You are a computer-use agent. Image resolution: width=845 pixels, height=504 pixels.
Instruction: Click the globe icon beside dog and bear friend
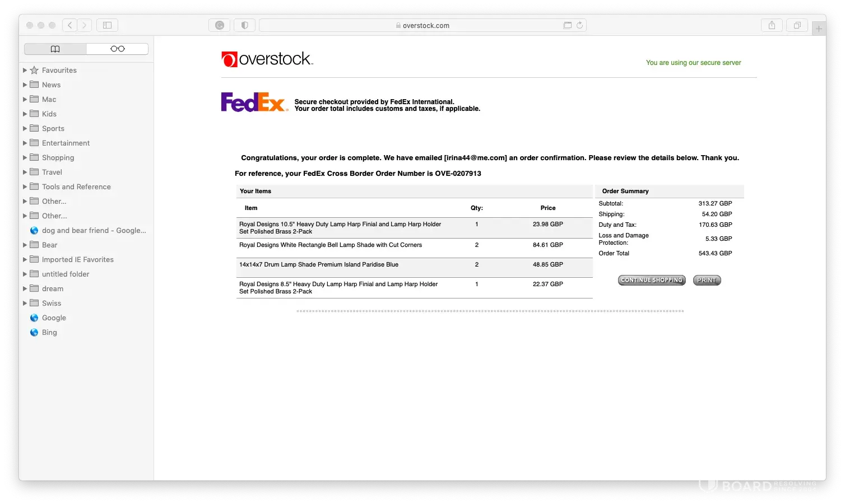tap(34, 230)
